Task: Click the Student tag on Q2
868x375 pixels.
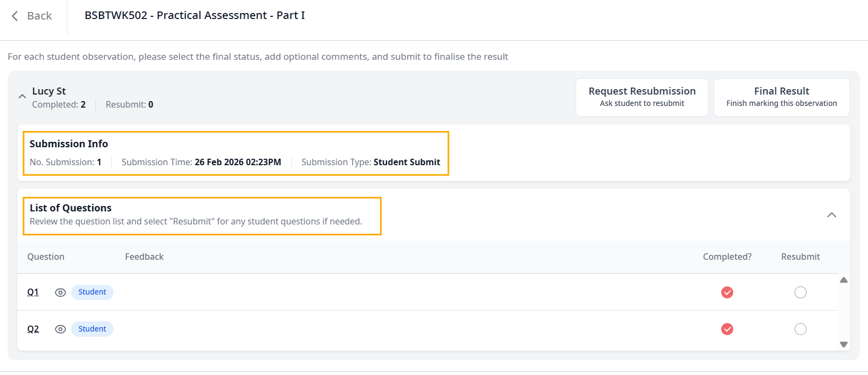Action: [92, 329]
